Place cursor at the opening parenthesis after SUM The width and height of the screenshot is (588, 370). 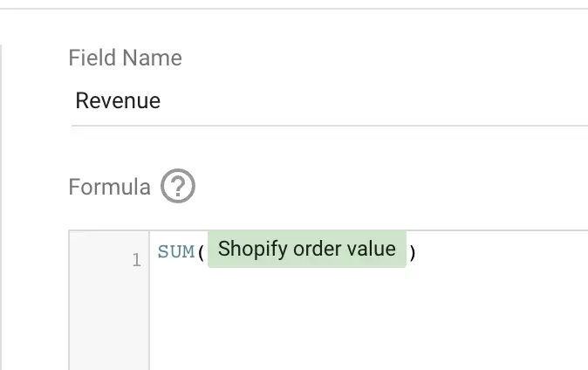coord(201,252)
